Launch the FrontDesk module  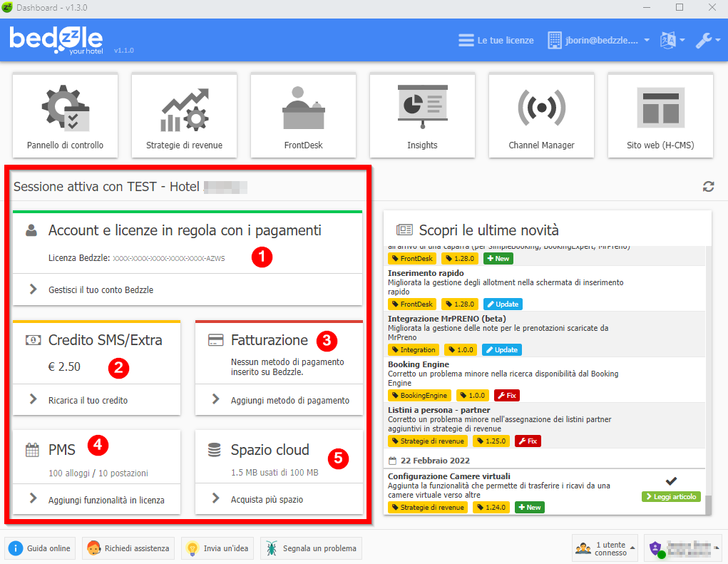303,116
